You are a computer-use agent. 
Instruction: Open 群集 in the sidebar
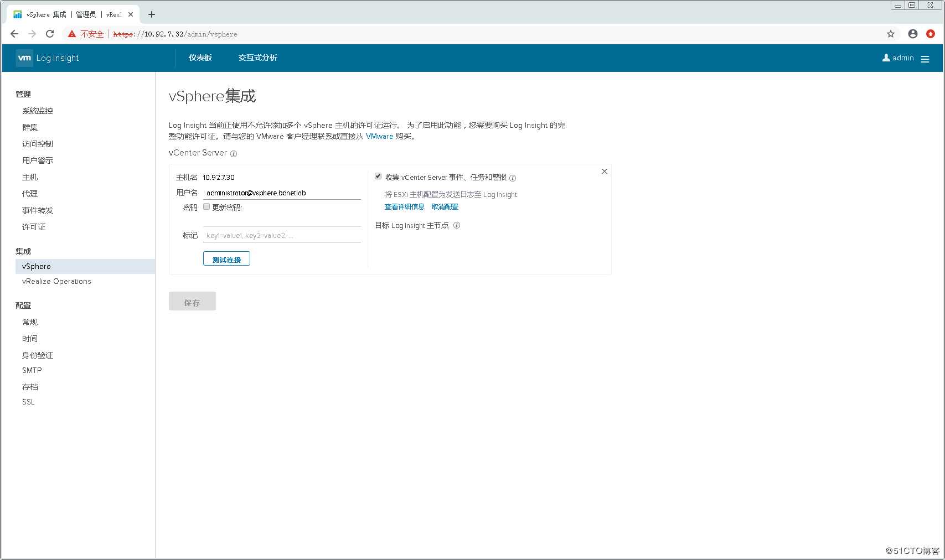click(x=30, y=127)
